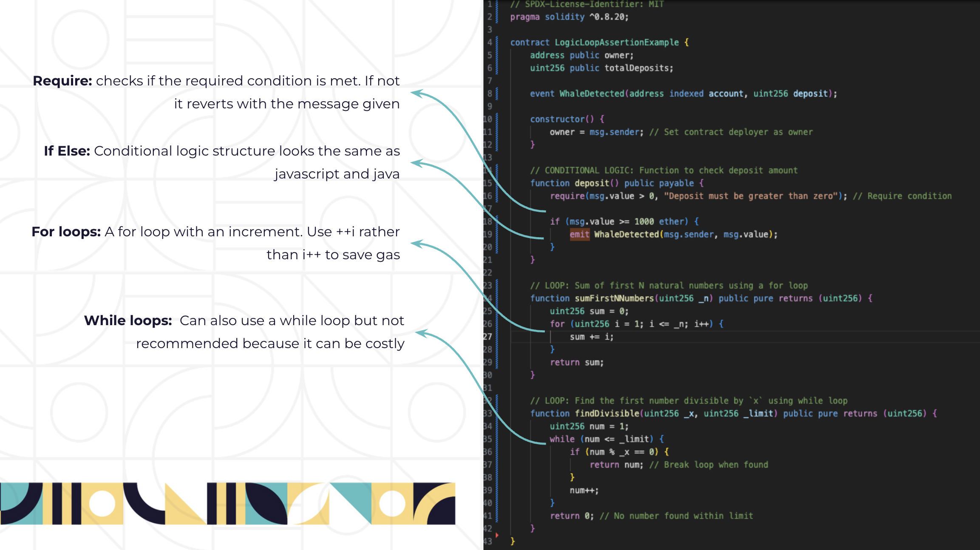Click the '// Require condition' comment
The width and height of the screenshot is (980, 550).
coord(902,196)
